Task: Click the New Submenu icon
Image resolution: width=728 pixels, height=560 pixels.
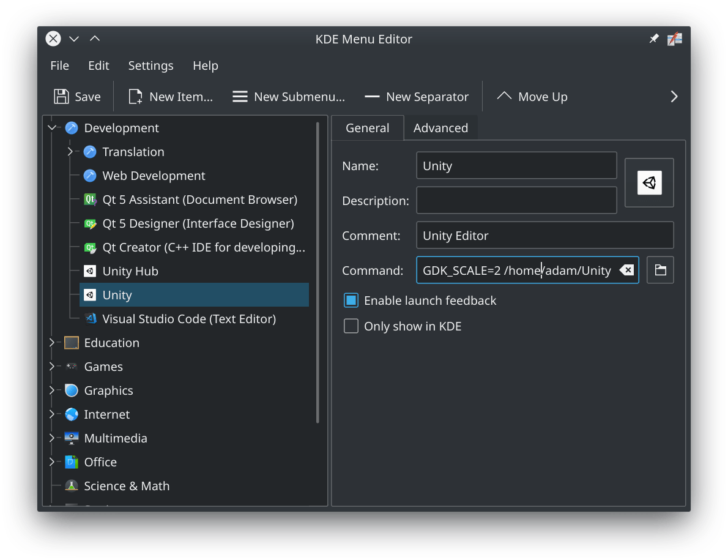Action: 240,97
